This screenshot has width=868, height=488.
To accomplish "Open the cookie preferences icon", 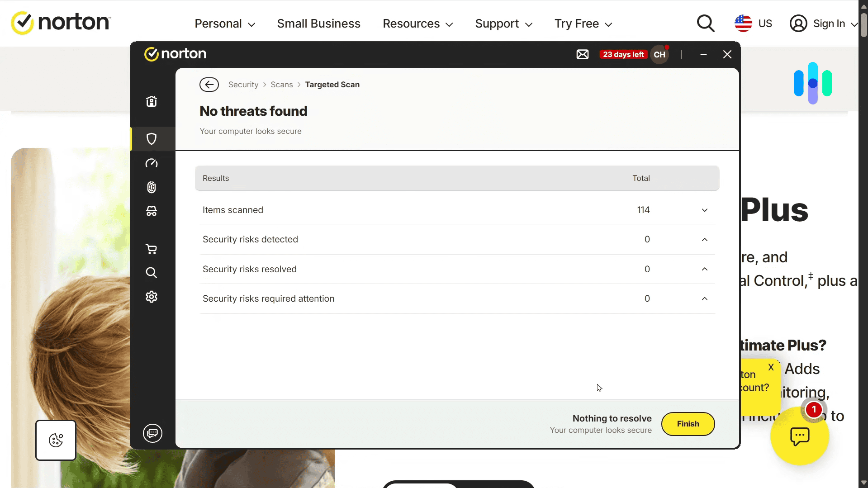I will click(x=56, y=440).
